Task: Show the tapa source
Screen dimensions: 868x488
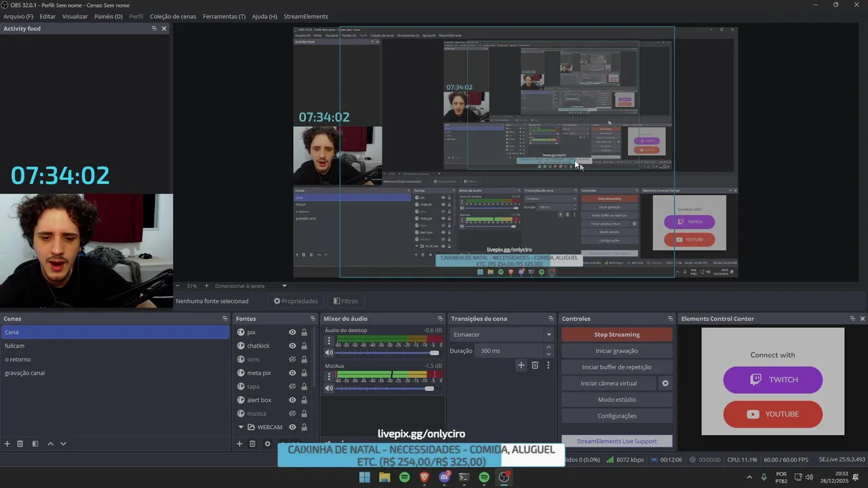Action: (x=292, y=386)
